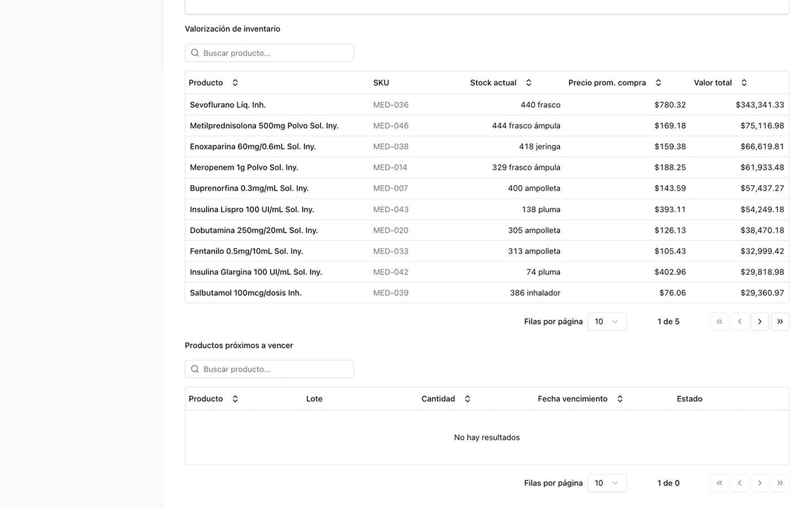Sort by Precio prom. compra column
This screenshot has height=508, width=812.
coord(658,83)
